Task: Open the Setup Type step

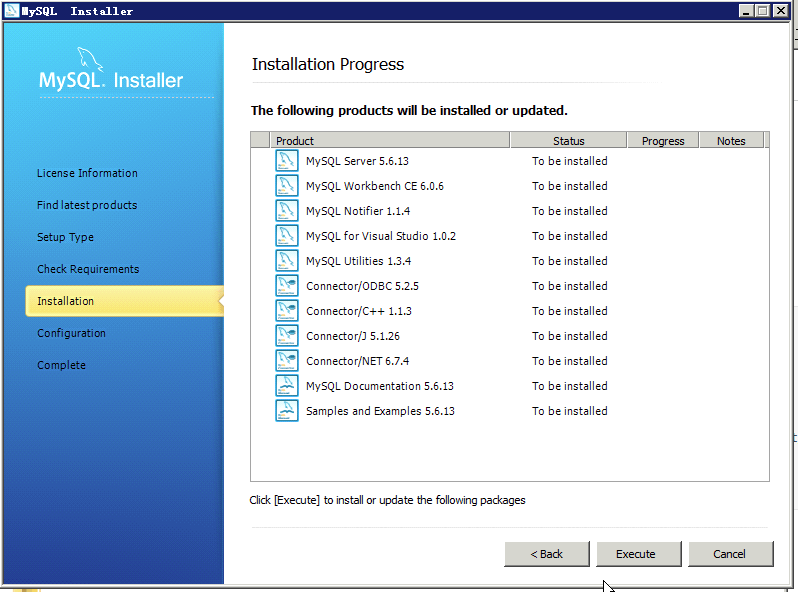Action: pyautogui.click(x=65, y=237)
